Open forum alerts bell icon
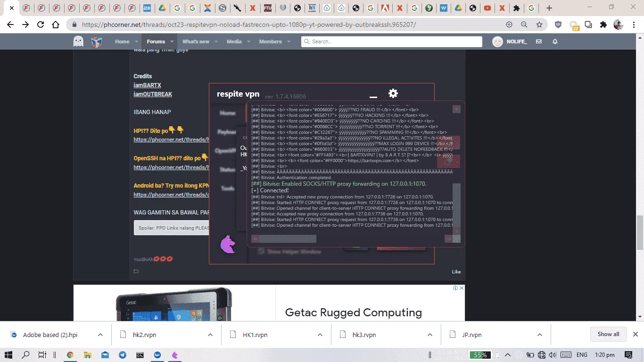This screenshot has width=644, height=362. [555, 41]
